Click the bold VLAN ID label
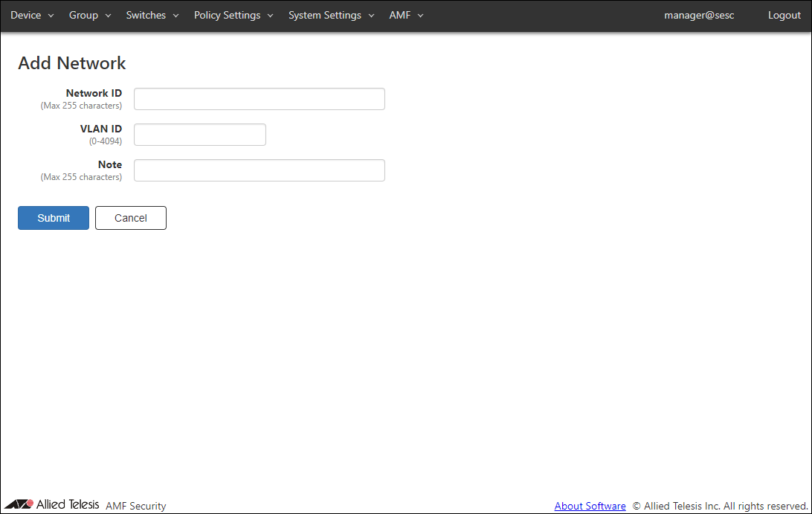The width and height of the screenshot is (812, 514). (101, 129)
